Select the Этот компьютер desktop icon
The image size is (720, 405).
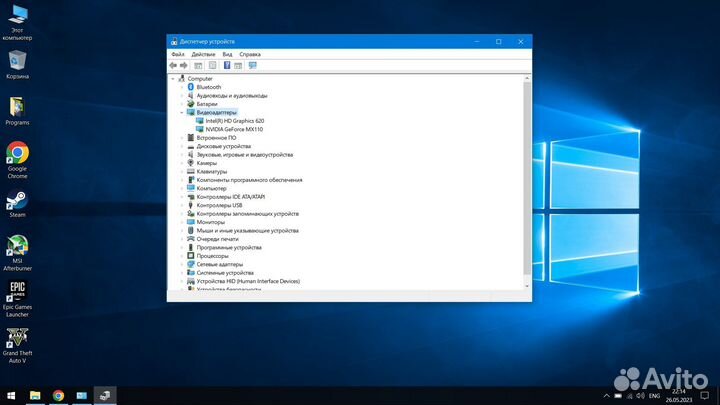[x=17, y=23]
